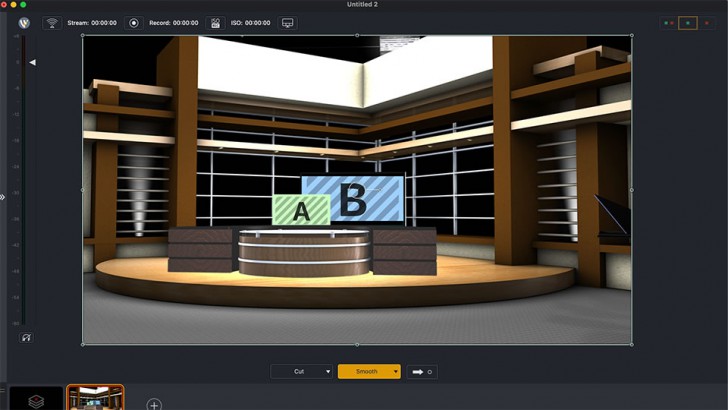Click the preview top-center edge handle
The height and width of the screenshot is (410, 728).
[357, 35]
